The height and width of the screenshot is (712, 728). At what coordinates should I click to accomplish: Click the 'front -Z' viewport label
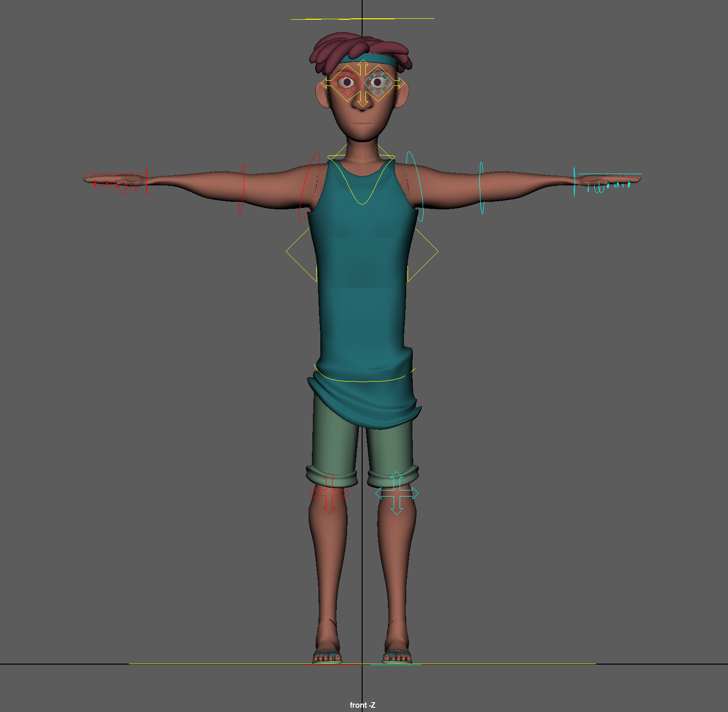pos(363,705)
